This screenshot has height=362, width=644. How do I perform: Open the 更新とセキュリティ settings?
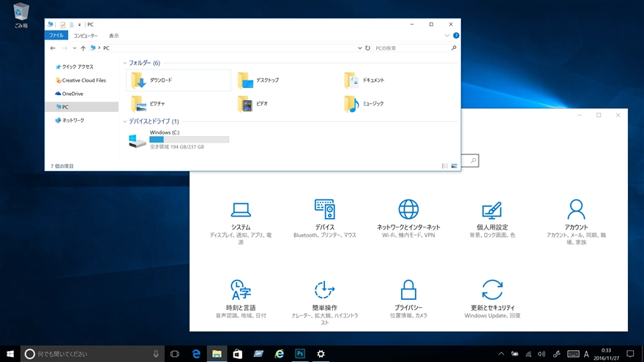(492, 291)
